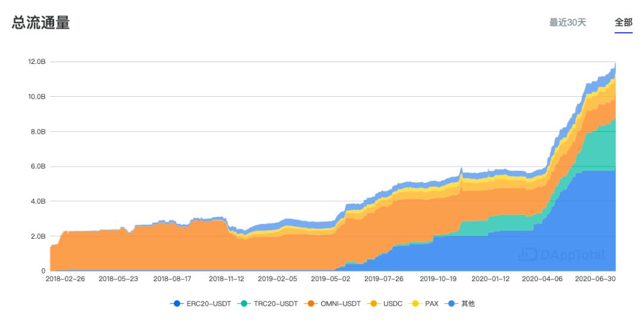Switch to the 最近30天 tab
644x323 pixels.
click(x=568, y=23)
